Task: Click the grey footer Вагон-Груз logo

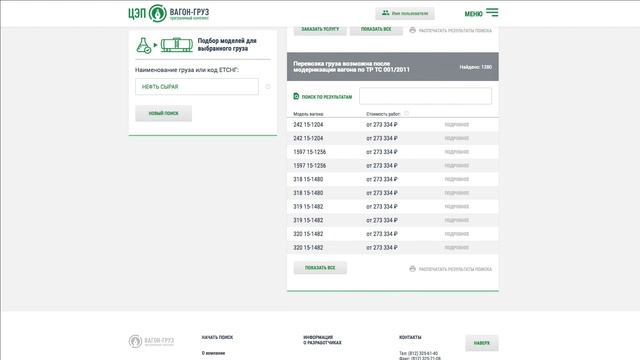Action: coord(151,341)
